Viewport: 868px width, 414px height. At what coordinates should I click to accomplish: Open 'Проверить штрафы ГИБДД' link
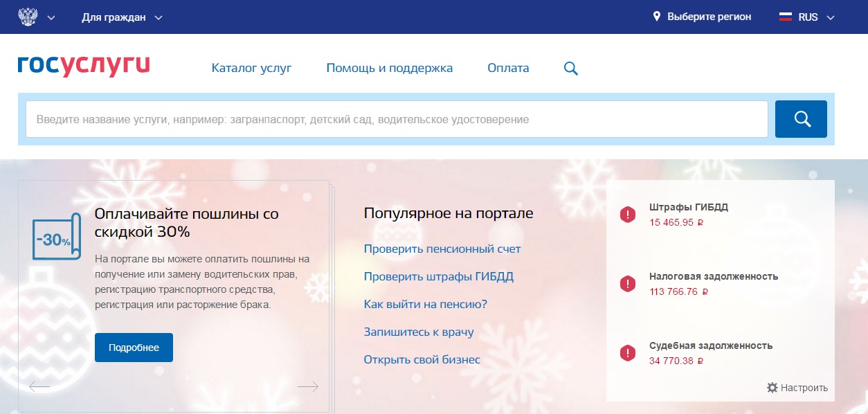coord(439,277)
